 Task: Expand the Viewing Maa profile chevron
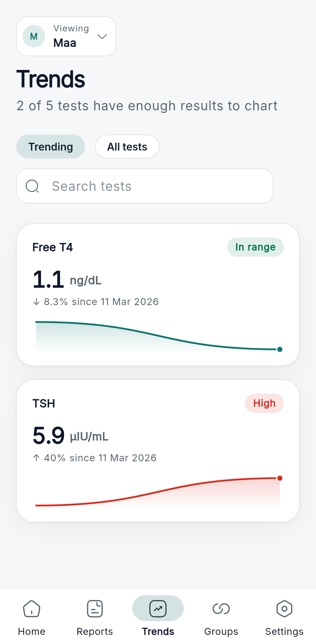coord(102,36)
